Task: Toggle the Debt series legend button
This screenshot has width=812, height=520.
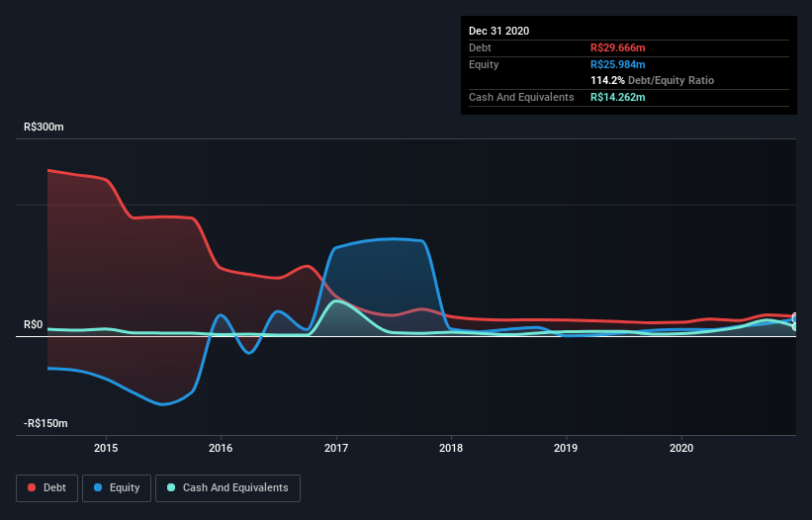Action: pyautogui.click(x=47, y=488)
